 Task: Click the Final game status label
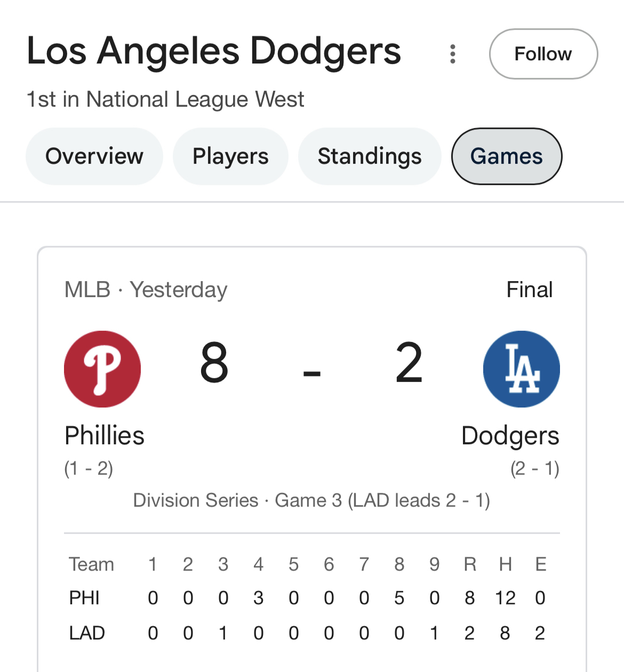[529, 290]
